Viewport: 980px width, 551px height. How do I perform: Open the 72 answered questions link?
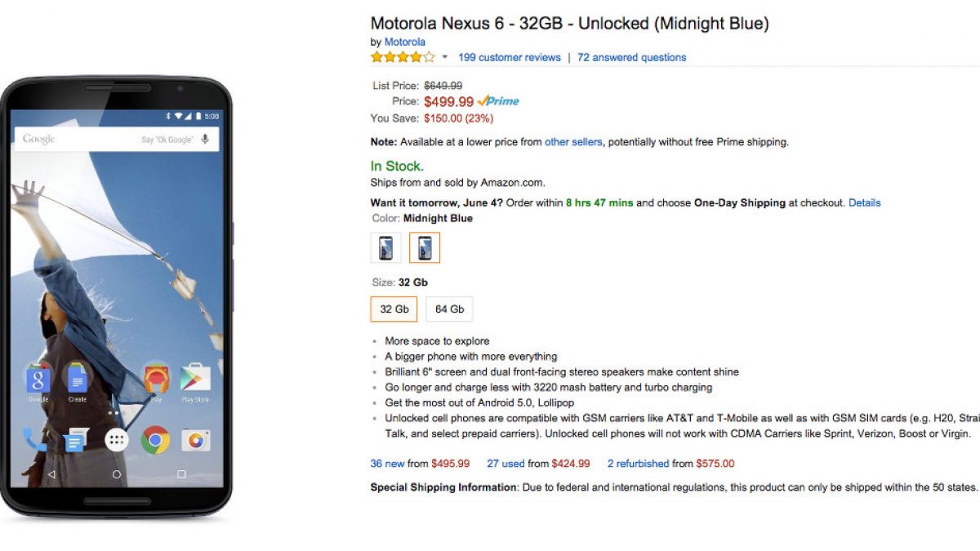click(x=631, y=57)
